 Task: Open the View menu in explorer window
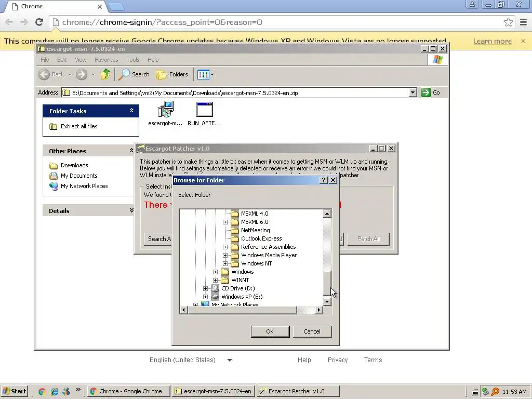tap(81, 60)
